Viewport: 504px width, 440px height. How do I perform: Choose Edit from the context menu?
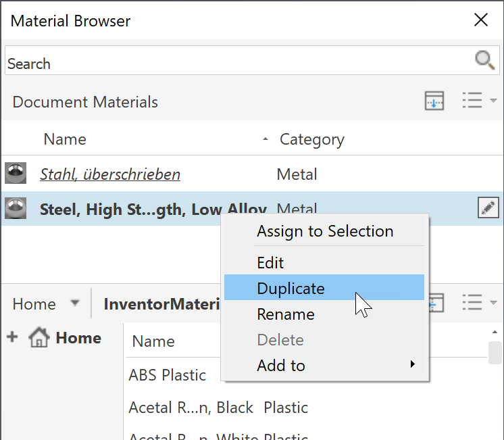coord(324,262)
